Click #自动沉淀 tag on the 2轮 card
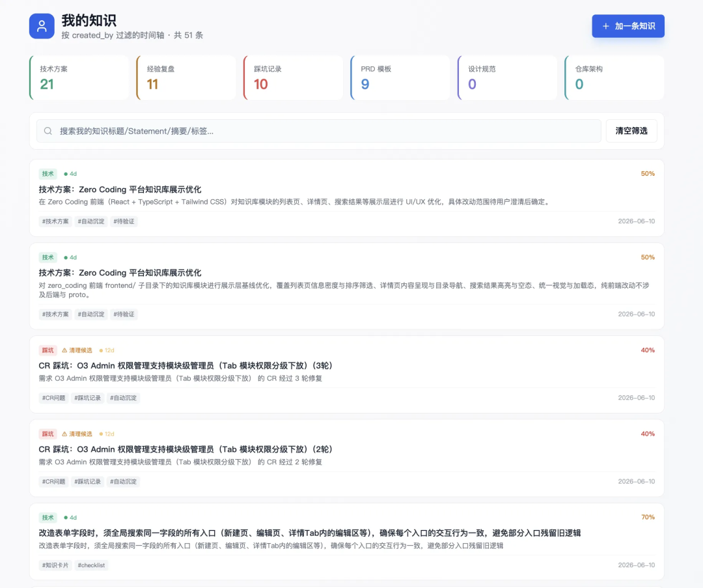 click(123, 482)
